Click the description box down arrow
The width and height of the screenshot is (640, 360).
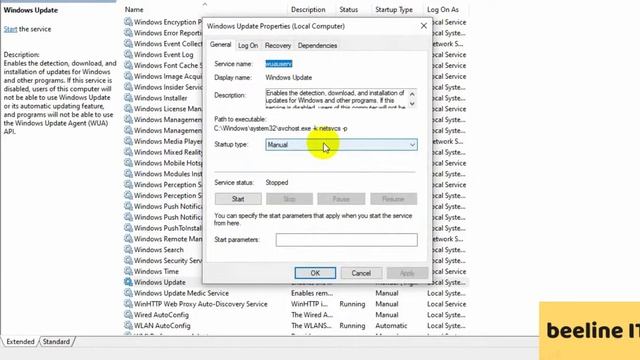pyautogui.click(x=412, y=104)
